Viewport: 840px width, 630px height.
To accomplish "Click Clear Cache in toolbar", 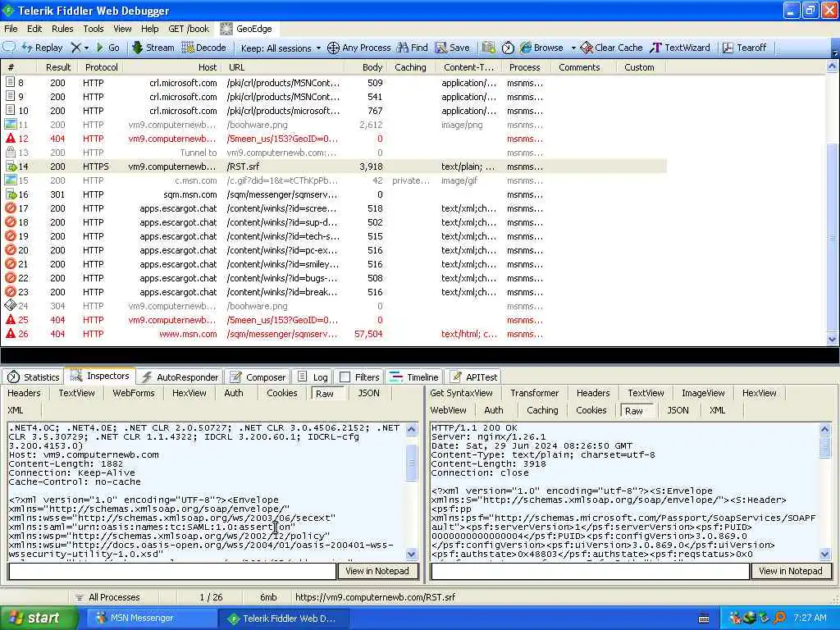I will pyautogui.click(x=612, y=48).
